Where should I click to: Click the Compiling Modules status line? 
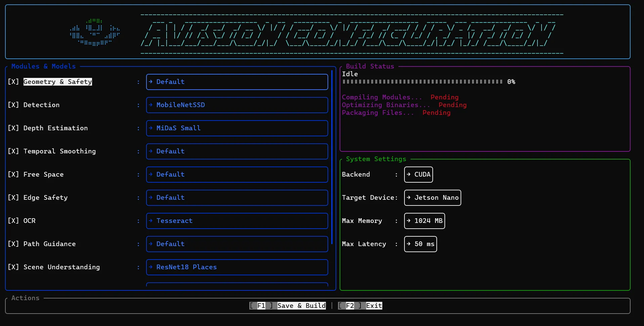click(x=400, y=97)
